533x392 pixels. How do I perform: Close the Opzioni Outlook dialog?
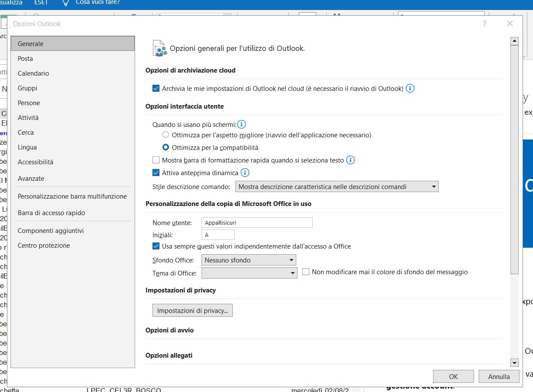pos(510,24)
